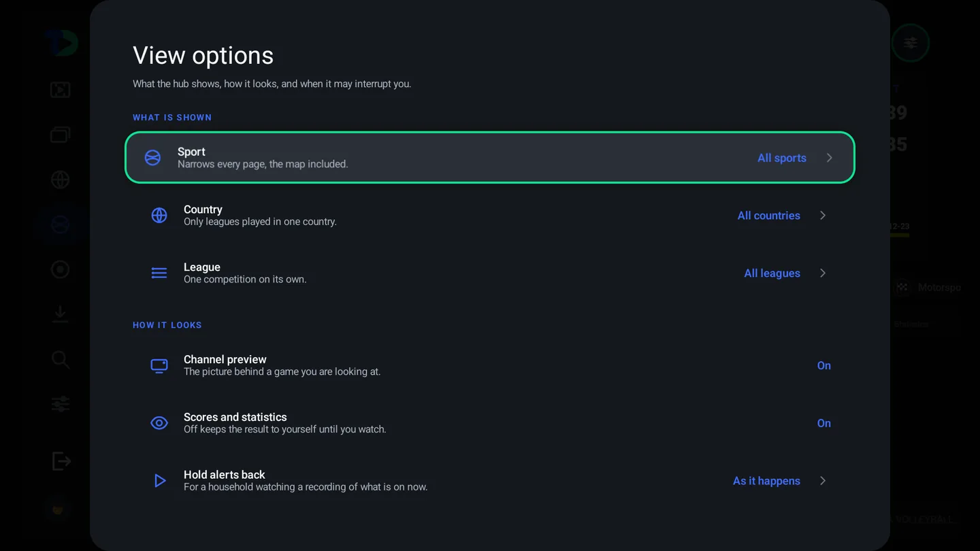Click the Channel preview monitor icon
This screenshot has height=551, width=980.
(x=159, y=366)
